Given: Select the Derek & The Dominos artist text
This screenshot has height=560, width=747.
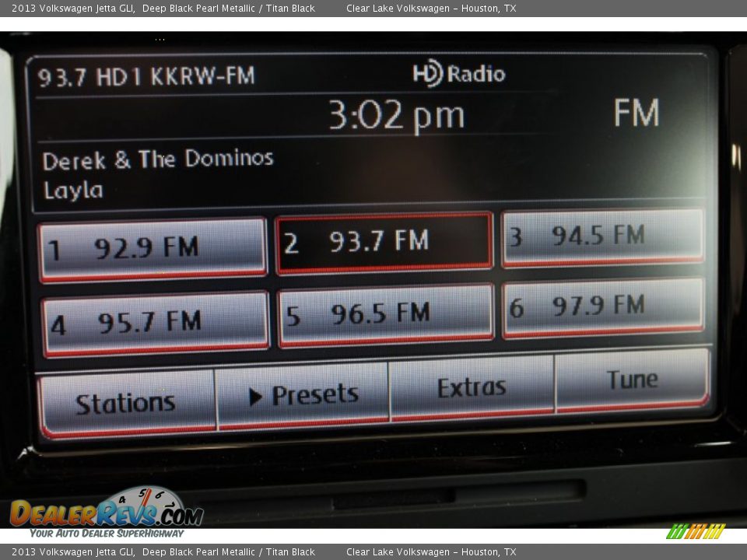Looking at the screenshot, I should pyautogui.click(x=158, y=160).
